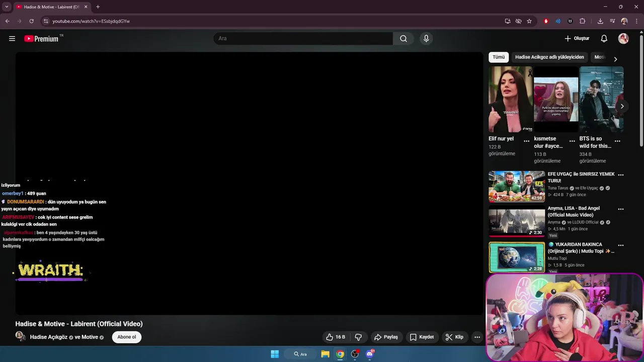Click the address bar URL
The height and width of the screenshot is (362, 644).
tap(91, 21)
